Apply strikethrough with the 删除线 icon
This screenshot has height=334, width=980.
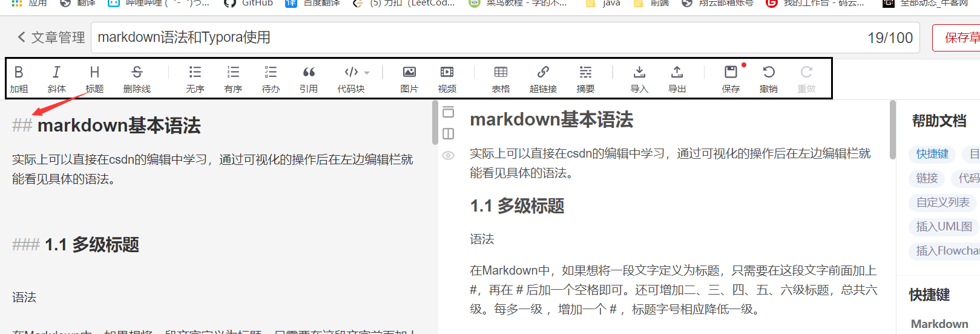137,79
